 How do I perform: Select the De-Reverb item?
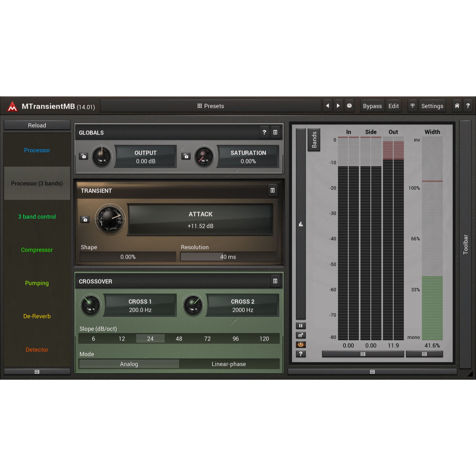(x=37, y=316)
